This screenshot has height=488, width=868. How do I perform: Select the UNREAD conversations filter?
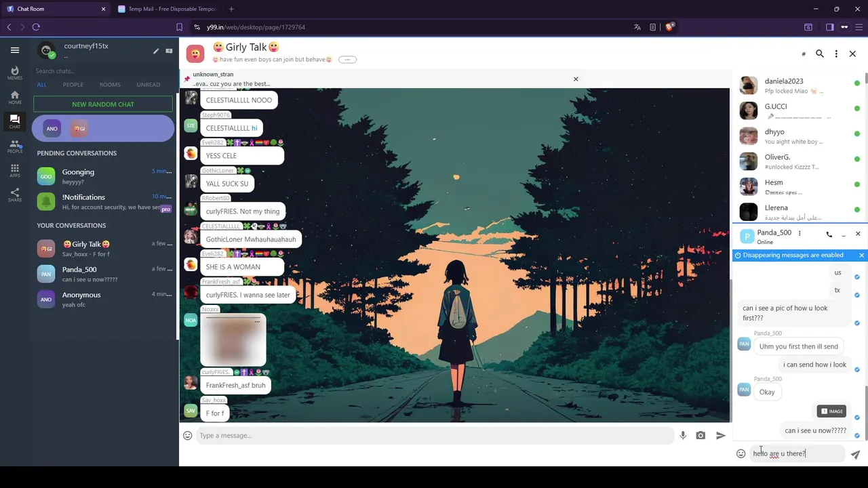pyautogui.click(x=149, y=85)
